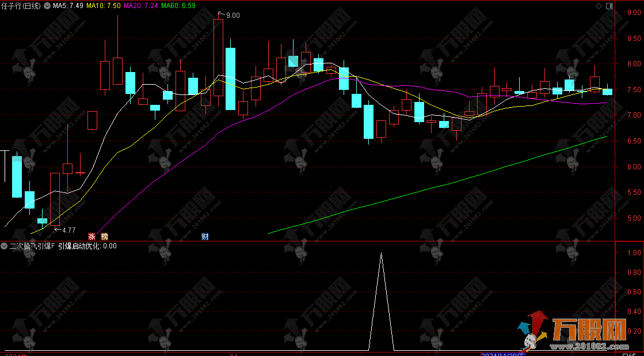Select the MA5: 7.49 label

pyautogui.click(x=68, y=6)
